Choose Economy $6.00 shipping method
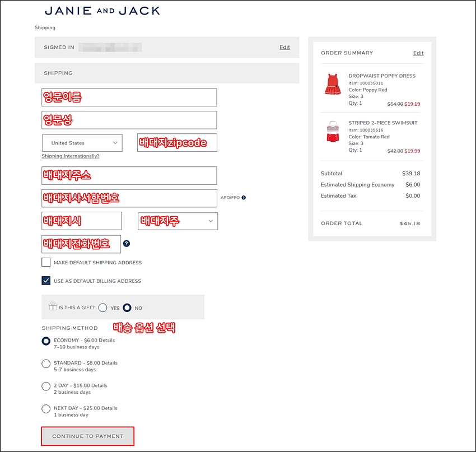This screenshot has height=452, width=476. pyautogui.click(x=46, y=341)
